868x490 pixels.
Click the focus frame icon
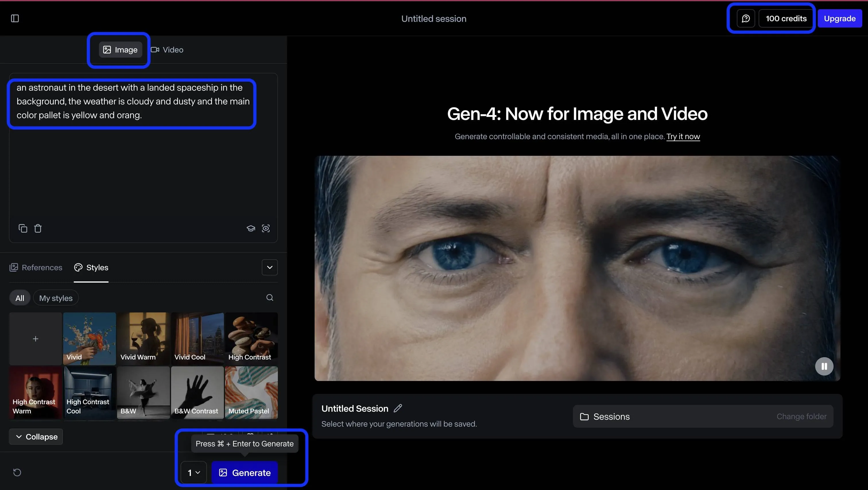click(x=266, y=228)
